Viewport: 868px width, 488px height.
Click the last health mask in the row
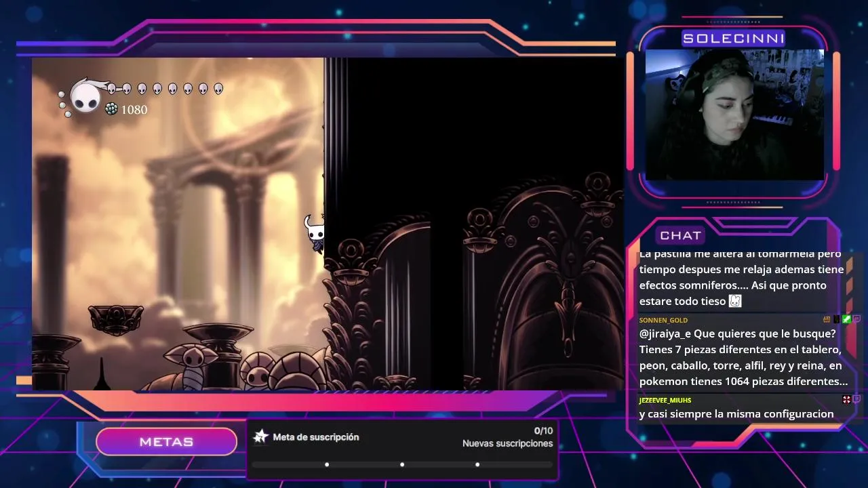coord(218,88)
